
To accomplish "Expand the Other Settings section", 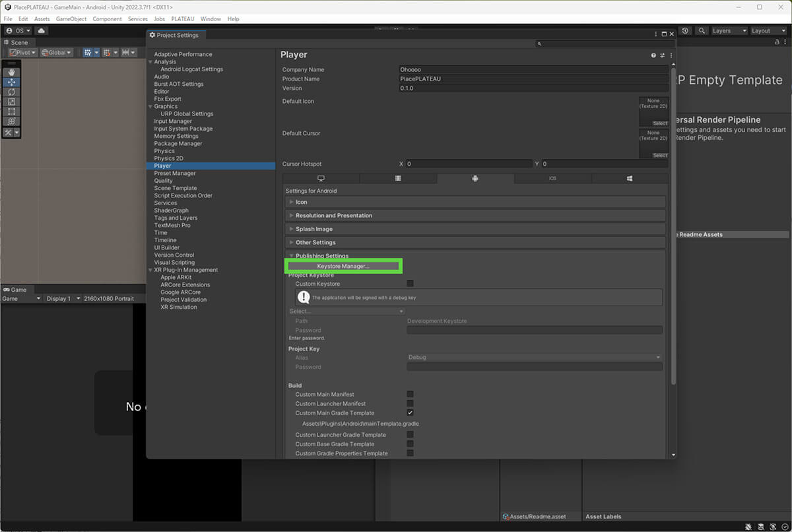I will (x=475, y=242).
